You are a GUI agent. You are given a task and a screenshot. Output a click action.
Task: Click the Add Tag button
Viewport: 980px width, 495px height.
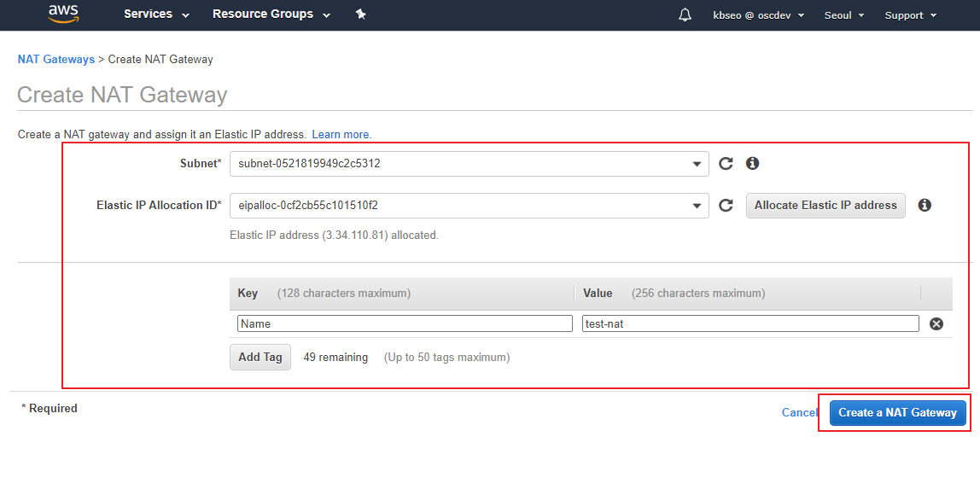[260, 358]
